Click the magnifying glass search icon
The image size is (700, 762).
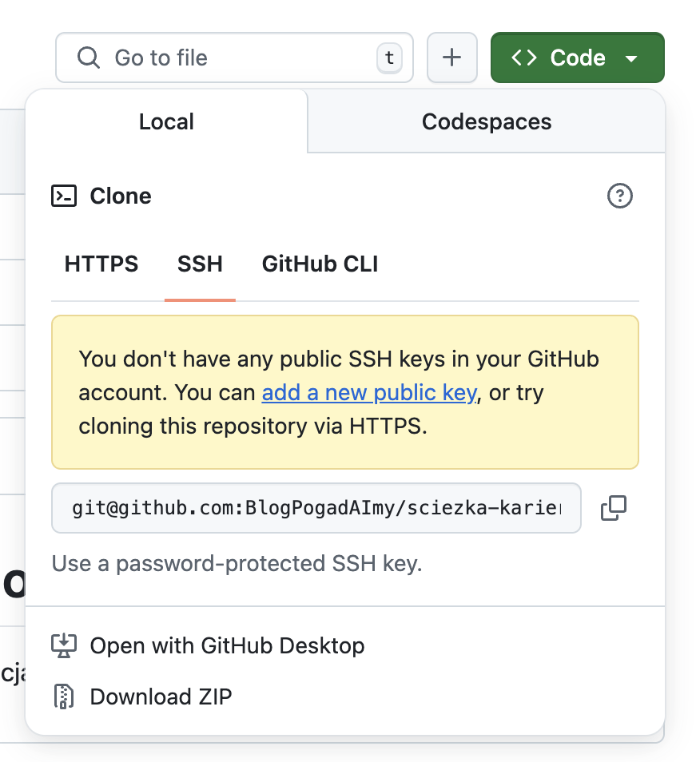pos(88,57)
